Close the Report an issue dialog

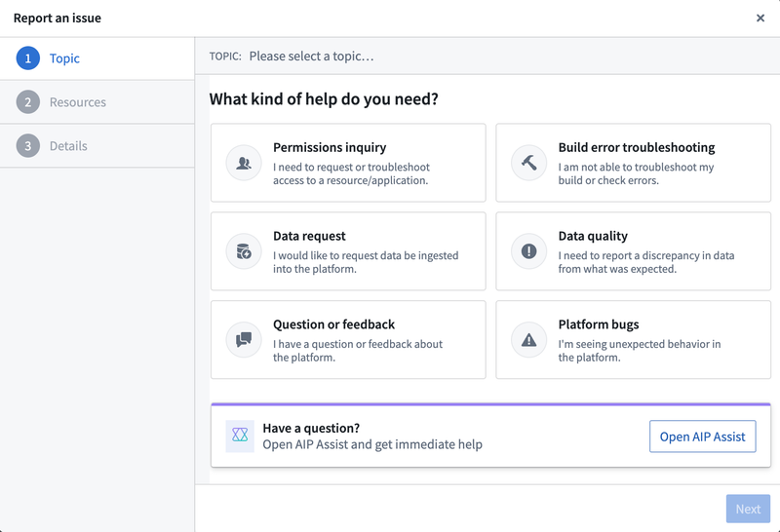760,18
